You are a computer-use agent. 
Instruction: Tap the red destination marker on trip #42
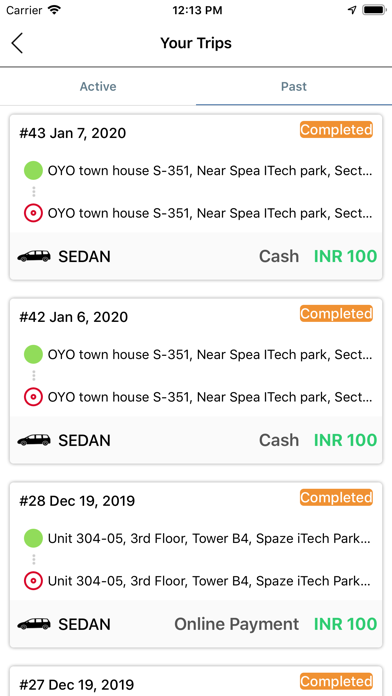coord(33,397)
